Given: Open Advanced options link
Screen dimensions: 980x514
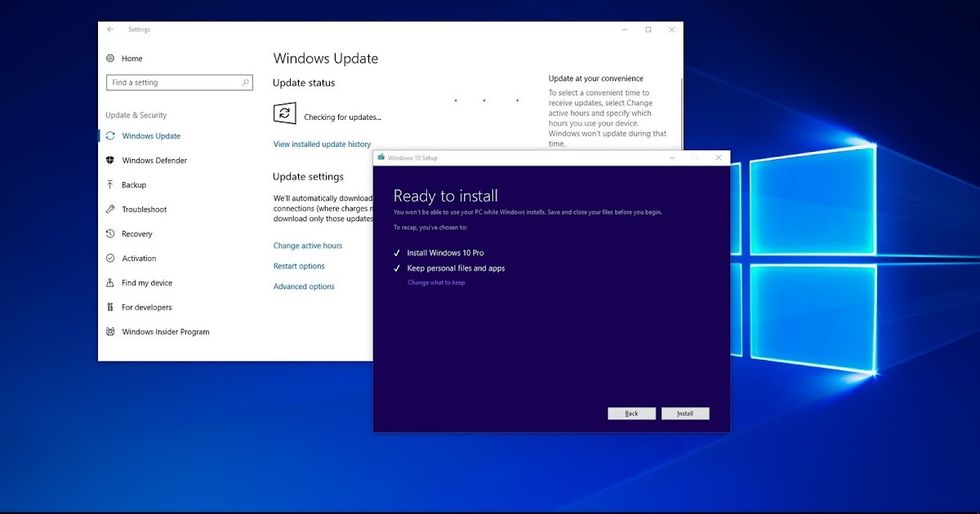Looking at the screenshot, I should 304,286.
